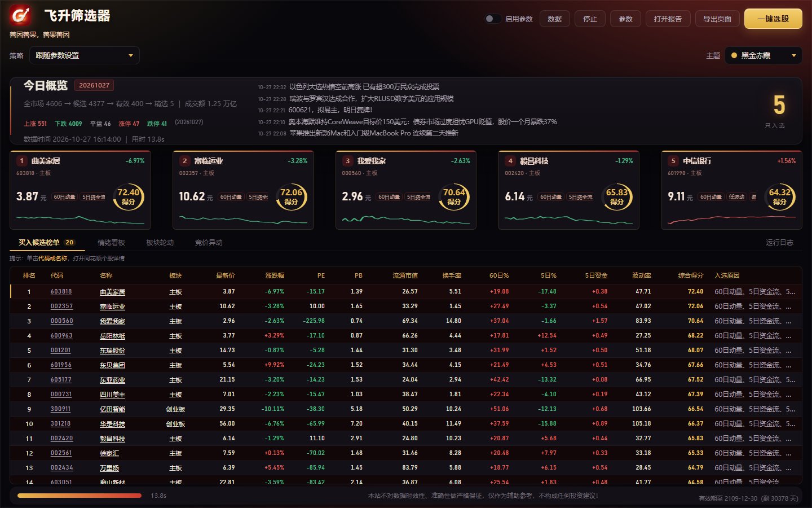Click the 综合得分 column header
The width and height of the screenshot is (812, 508).
point(691,275)
